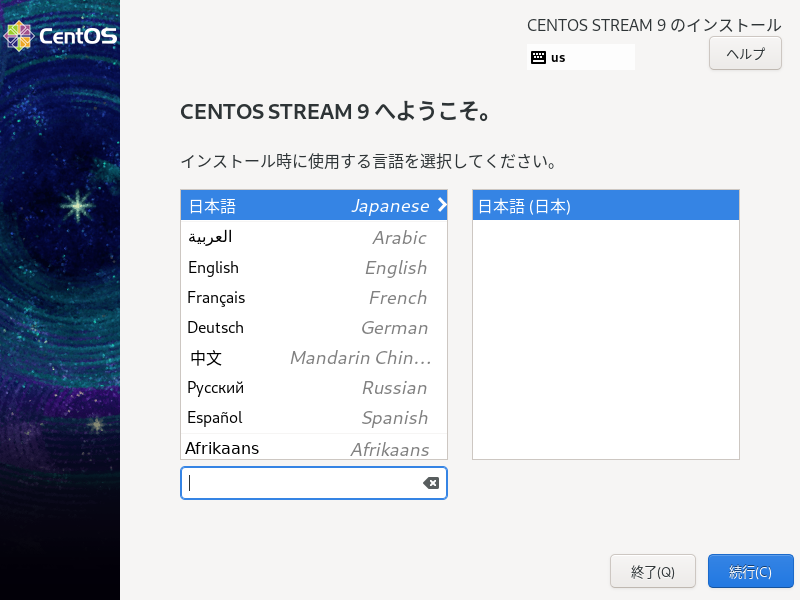Click the keyboard layout icon
The height and width of the screenshot is (600, 800).
538,57
